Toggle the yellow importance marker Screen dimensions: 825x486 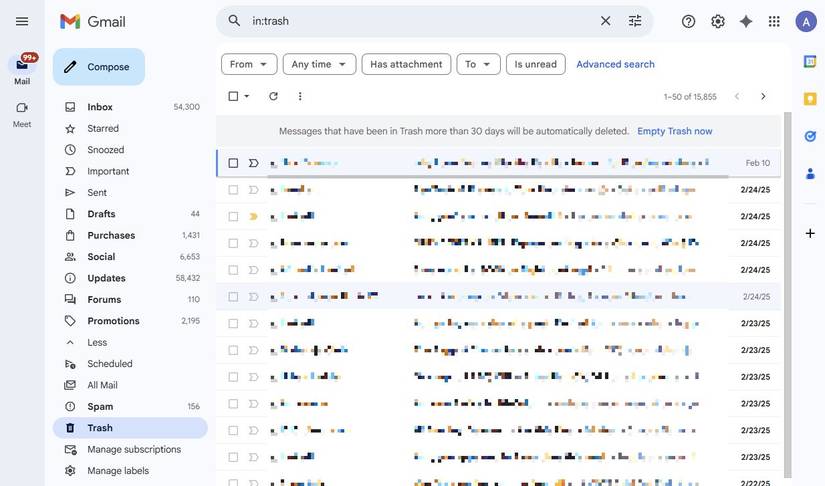254,217
